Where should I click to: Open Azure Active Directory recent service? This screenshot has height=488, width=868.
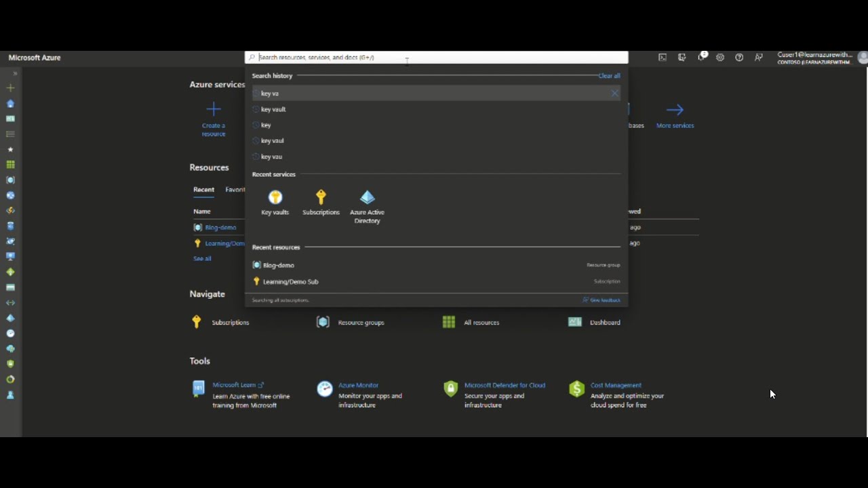click(x=367, y=207)
